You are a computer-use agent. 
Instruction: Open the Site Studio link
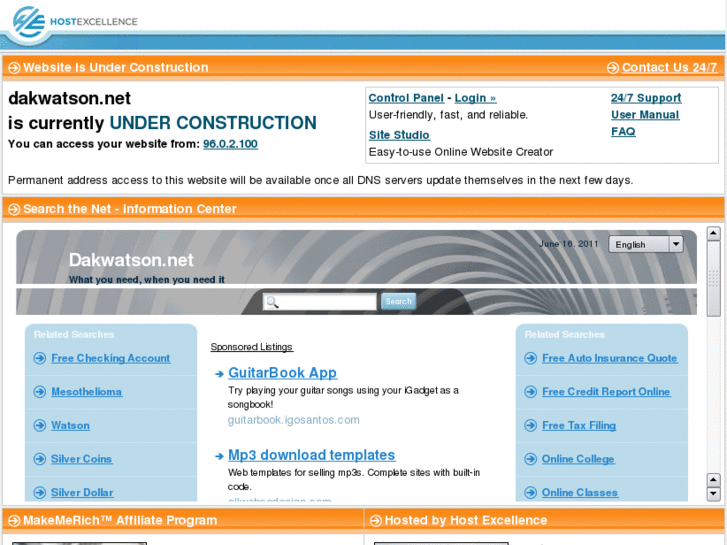(399, 135)
